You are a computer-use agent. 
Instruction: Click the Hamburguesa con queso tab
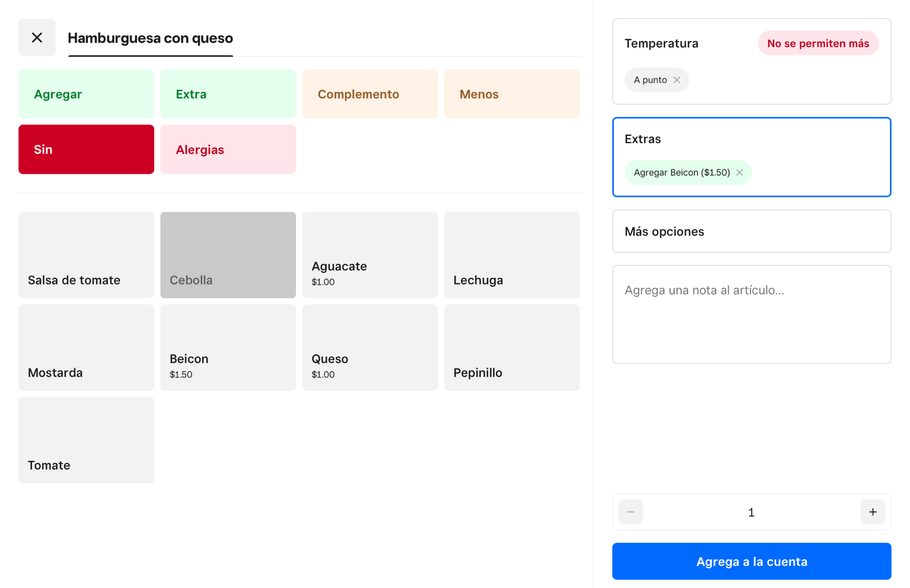pos(150,38)
